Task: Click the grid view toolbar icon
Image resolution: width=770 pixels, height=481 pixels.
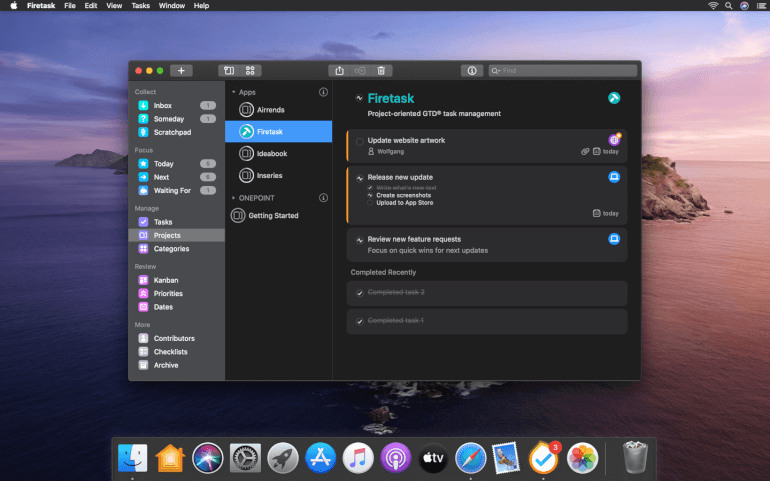Action: click(250, 71)
